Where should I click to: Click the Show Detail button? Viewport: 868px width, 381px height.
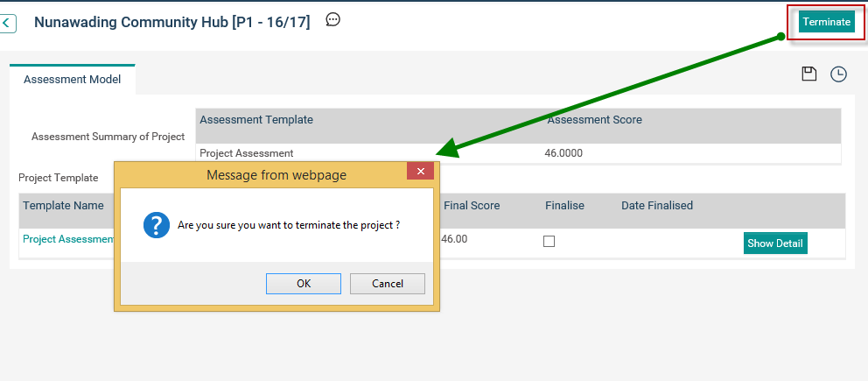(774, 243)
